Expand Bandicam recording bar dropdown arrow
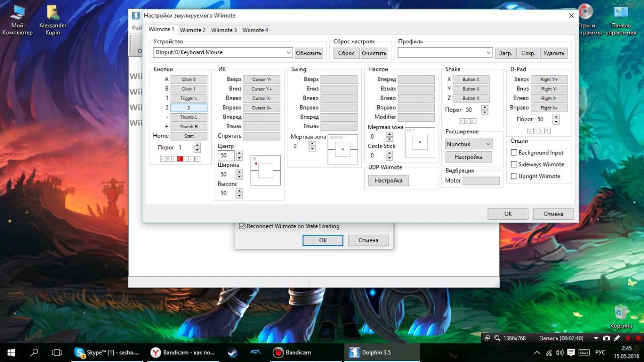 597,338
